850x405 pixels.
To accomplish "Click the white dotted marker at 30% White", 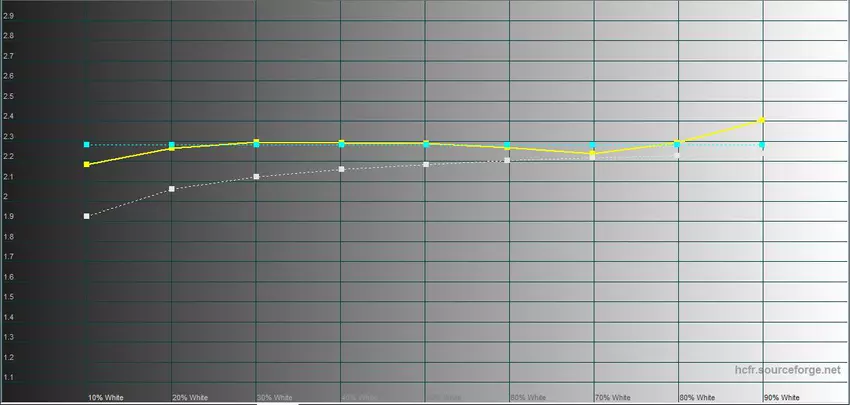I will pos(256,177).
